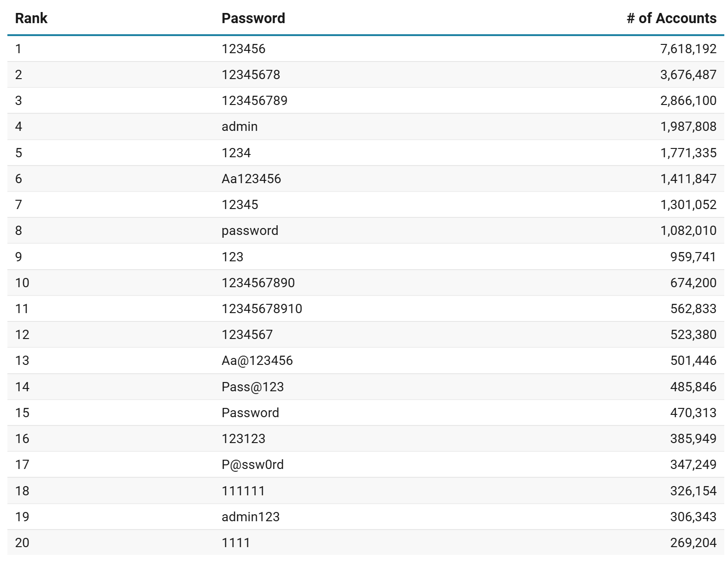Click the account count 269,204
This screenshot has width=728, height=561.
pos(693,543)
